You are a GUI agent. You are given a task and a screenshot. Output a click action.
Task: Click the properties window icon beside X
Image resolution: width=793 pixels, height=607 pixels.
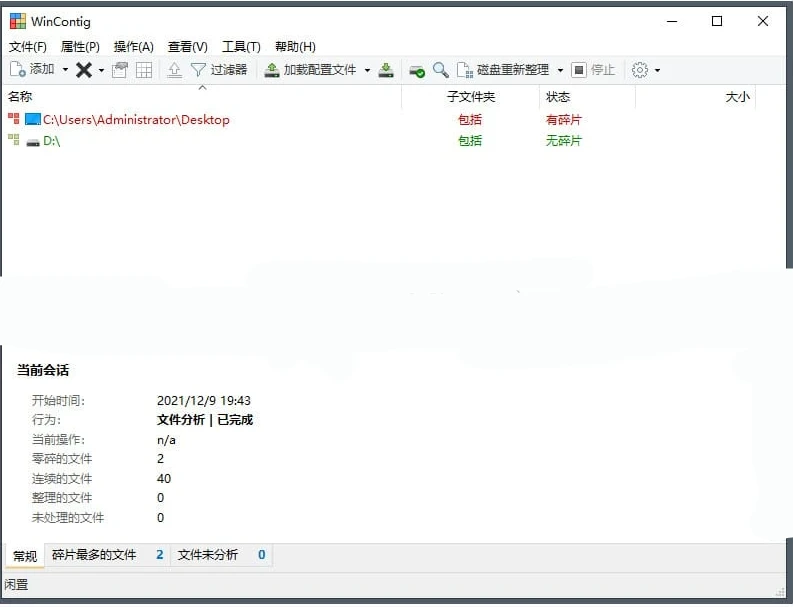point(120,70)
